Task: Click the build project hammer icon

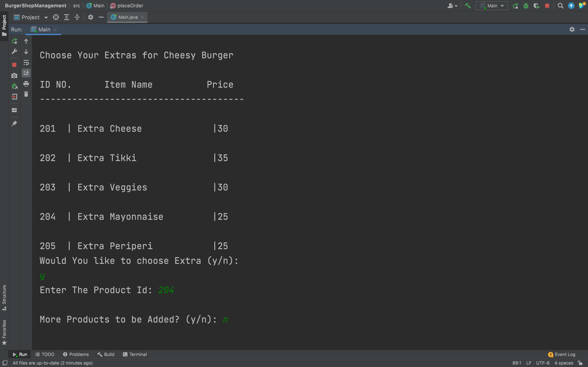Action: [x=468, y=6]
